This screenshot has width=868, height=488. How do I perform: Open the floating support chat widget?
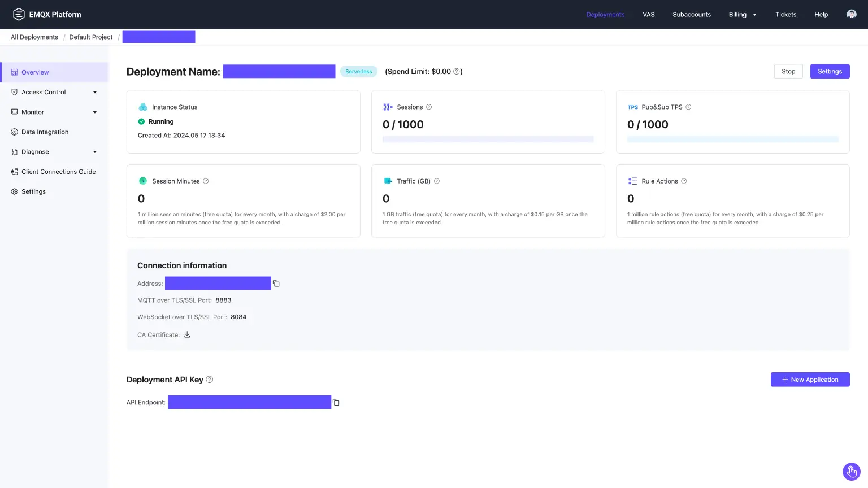[x=852, y=472]
